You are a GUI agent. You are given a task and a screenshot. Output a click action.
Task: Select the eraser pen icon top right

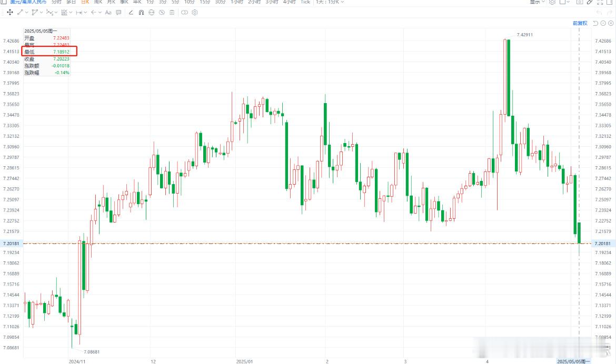[590, 2]
